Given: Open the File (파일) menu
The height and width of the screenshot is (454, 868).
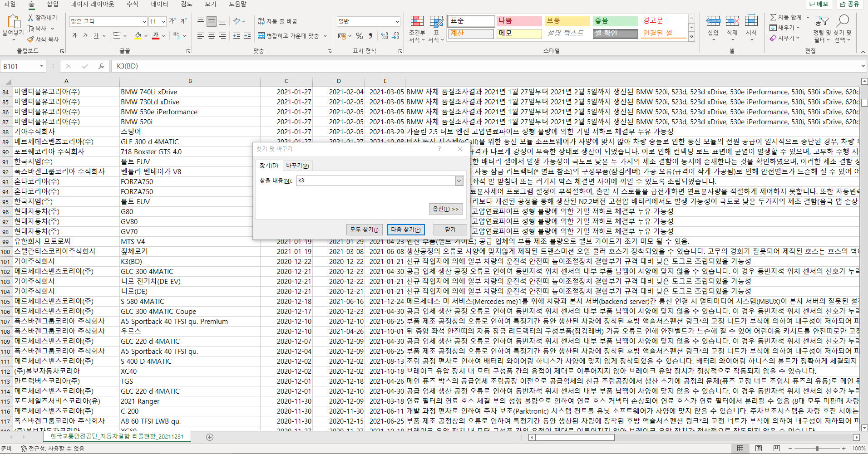Looking at the screenshot, I should pyautogui.click(x=10, y=4).
